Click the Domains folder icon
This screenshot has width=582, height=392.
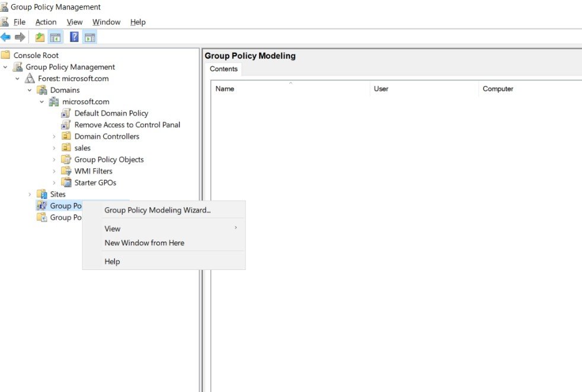(x=42, y=90)
